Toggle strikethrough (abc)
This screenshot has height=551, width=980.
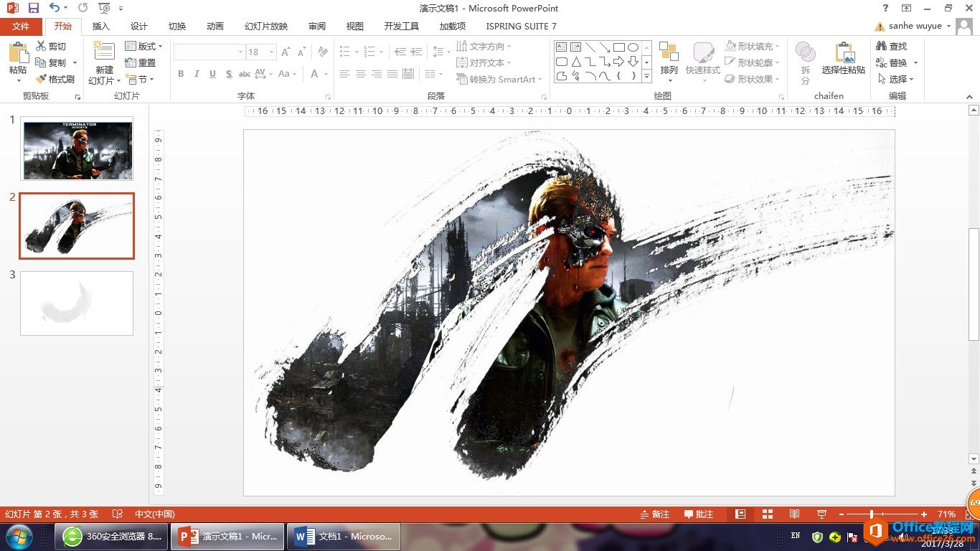(245, 74)
